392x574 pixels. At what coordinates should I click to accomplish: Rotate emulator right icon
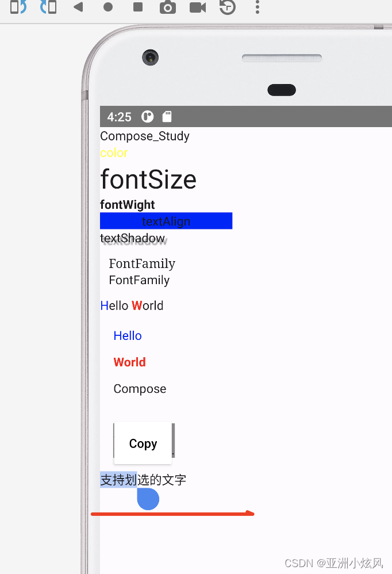(48, 6)
